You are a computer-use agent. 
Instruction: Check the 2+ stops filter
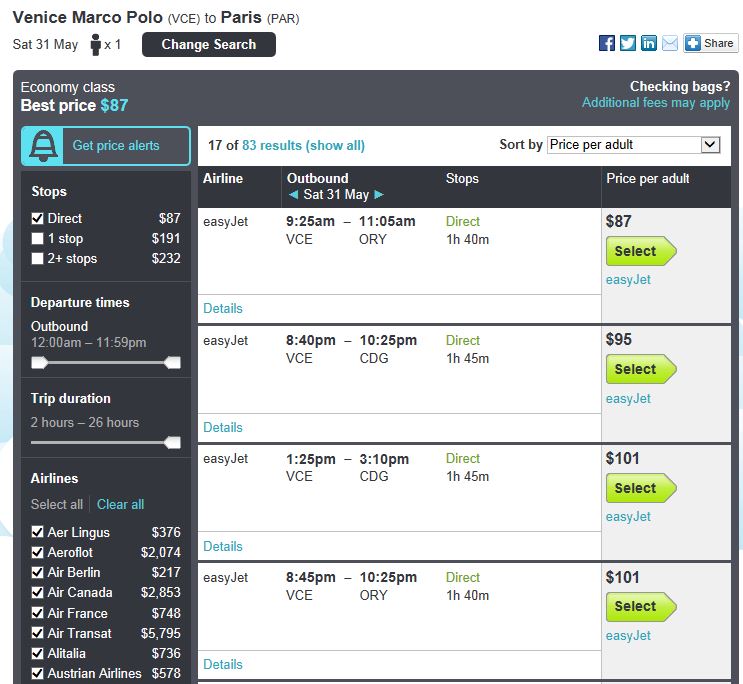coord(37,258)
